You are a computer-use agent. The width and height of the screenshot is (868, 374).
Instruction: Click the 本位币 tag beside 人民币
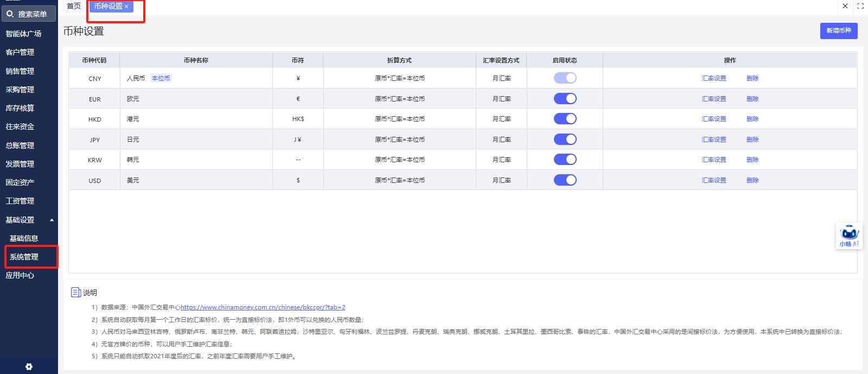(x=161, y=78)
